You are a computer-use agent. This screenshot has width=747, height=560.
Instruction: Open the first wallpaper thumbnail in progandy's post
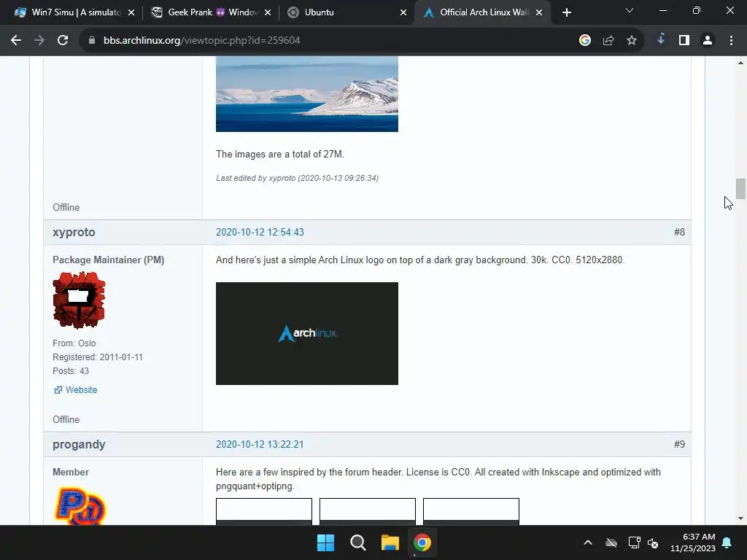(x=264, y=511)
